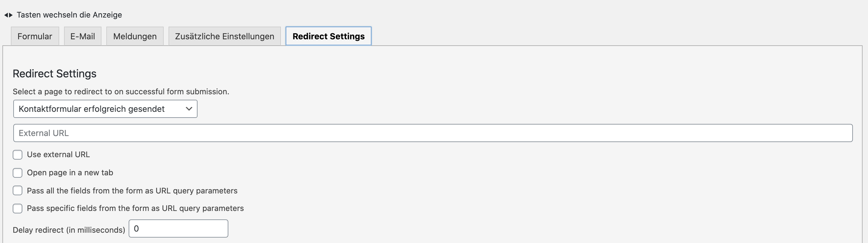Go to the Meldungen tab
Viewport: 868px width, 243px height.
coord(135,36)
